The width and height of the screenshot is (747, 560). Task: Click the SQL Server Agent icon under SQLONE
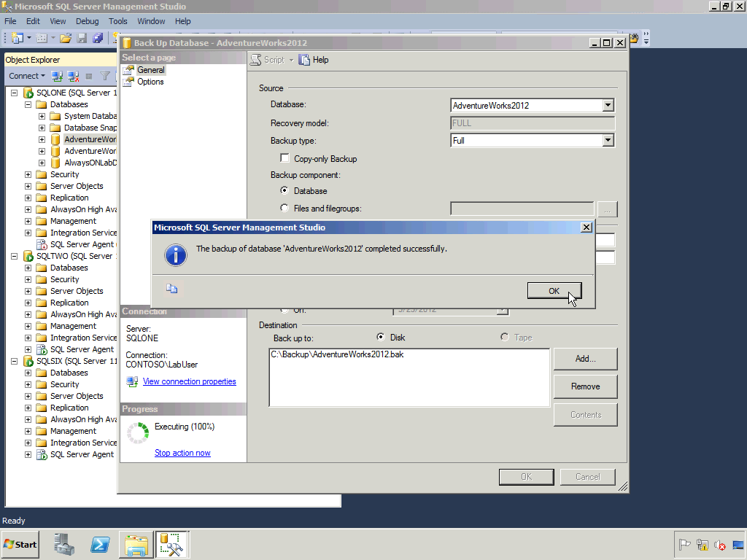tap(42, 244)
